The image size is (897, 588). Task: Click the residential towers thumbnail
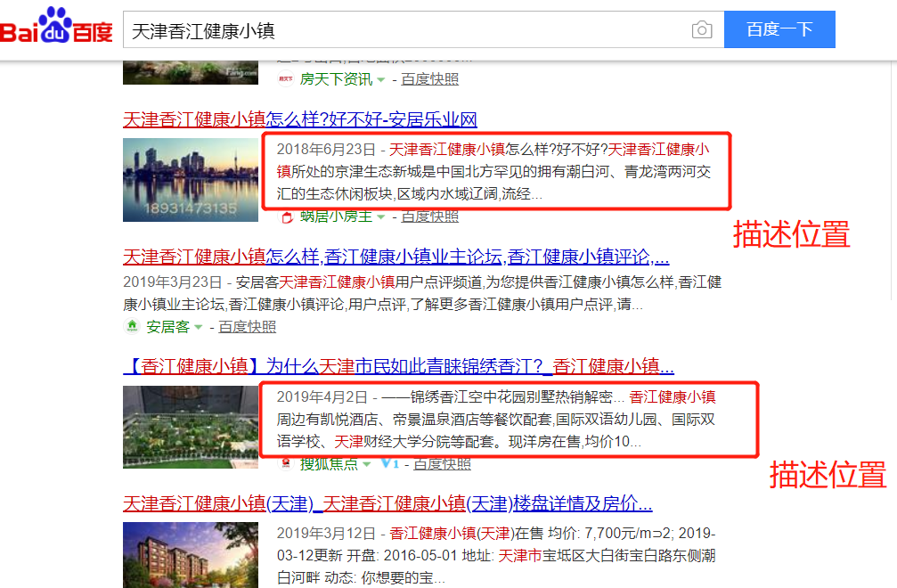(x=191, y=555)
